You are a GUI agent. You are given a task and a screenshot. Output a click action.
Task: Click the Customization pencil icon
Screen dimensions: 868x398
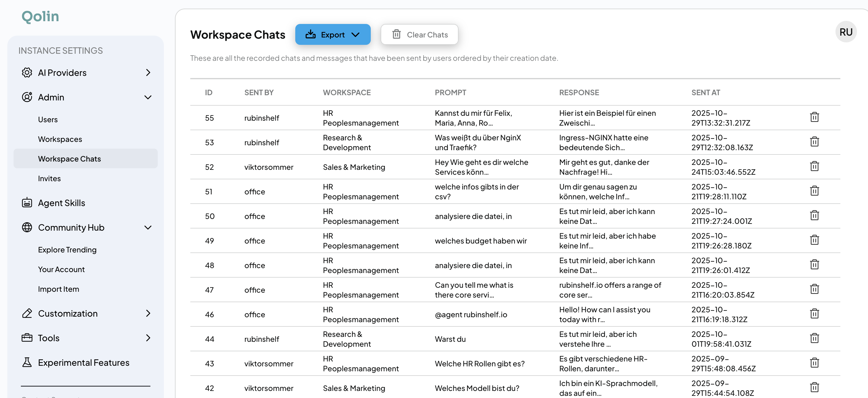[x=27, y=313]
